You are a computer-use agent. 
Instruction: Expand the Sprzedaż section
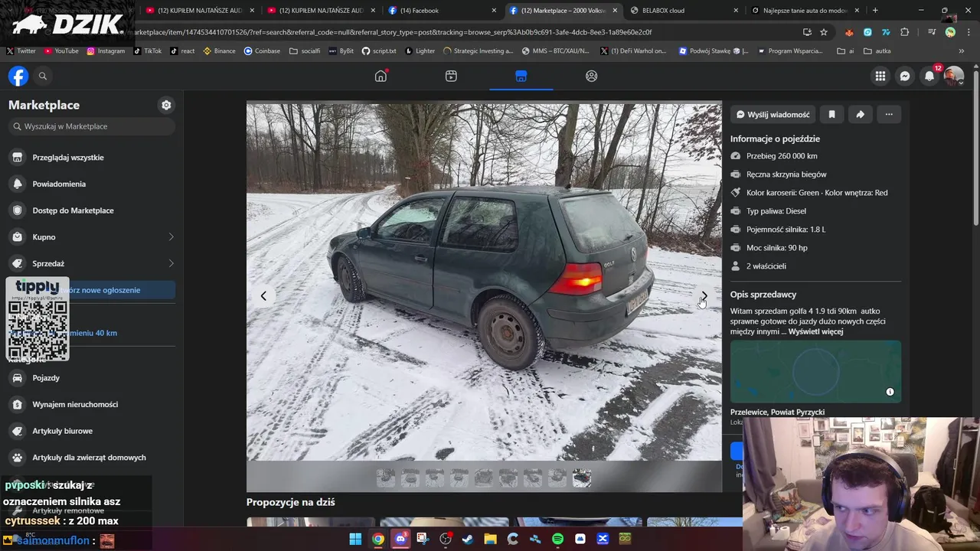click(x=92, y=263)
